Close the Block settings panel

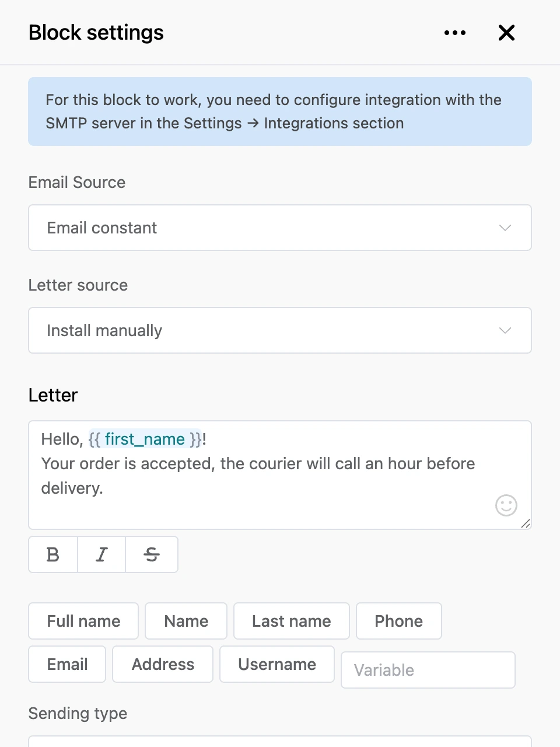[x=506, y=33]
